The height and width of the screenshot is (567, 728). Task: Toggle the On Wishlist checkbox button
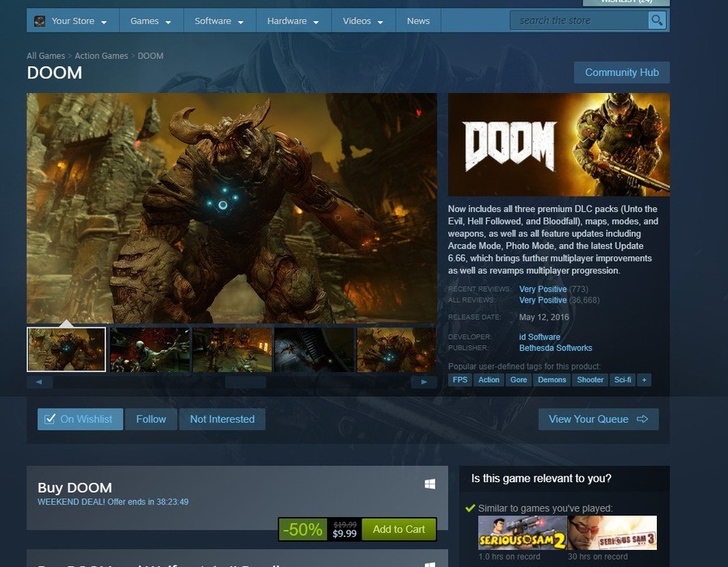coord(80,419)
